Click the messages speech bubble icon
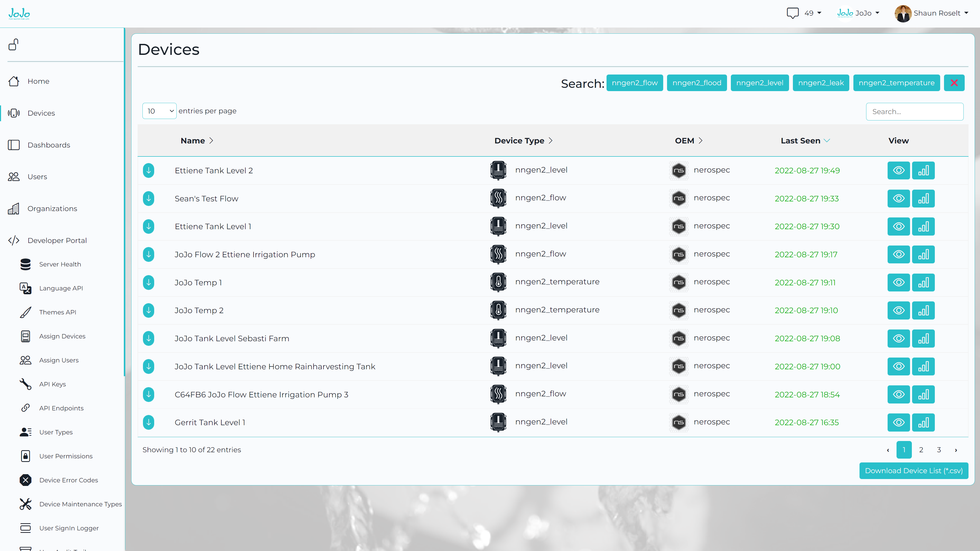This screenshot has height=551, width=980. 792,13
